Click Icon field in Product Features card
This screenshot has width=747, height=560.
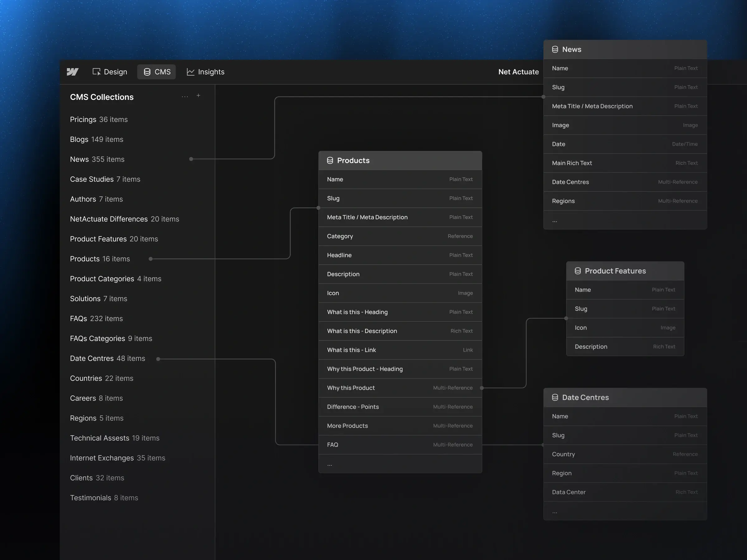coord(625,328)
